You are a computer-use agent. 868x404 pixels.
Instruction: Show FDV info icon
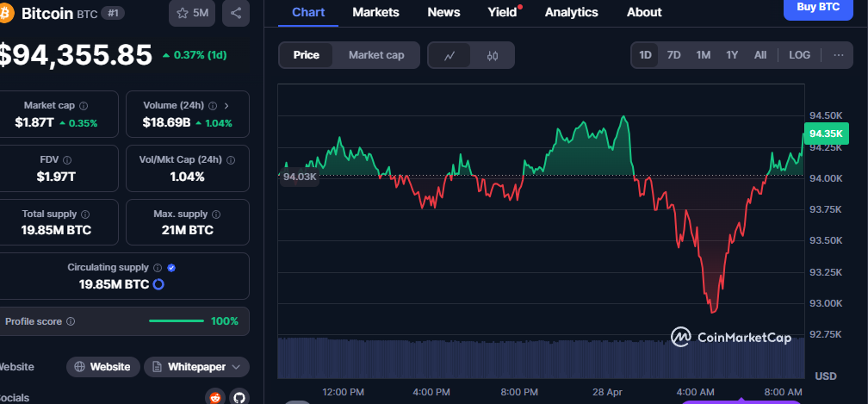pos(67,160)
